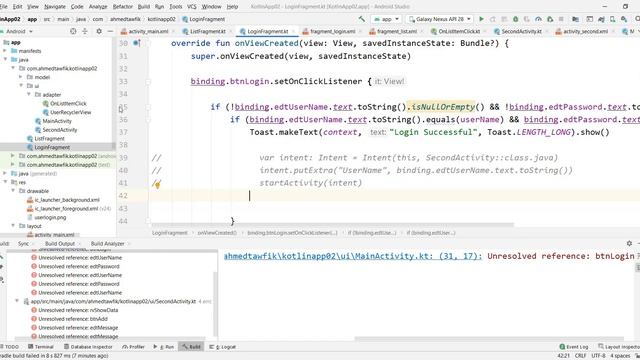This screenshot has width=640, height=360.
Task: Switch to the fragment_login.xml tab
Action: pyautogui.click(x=333, y=31)
